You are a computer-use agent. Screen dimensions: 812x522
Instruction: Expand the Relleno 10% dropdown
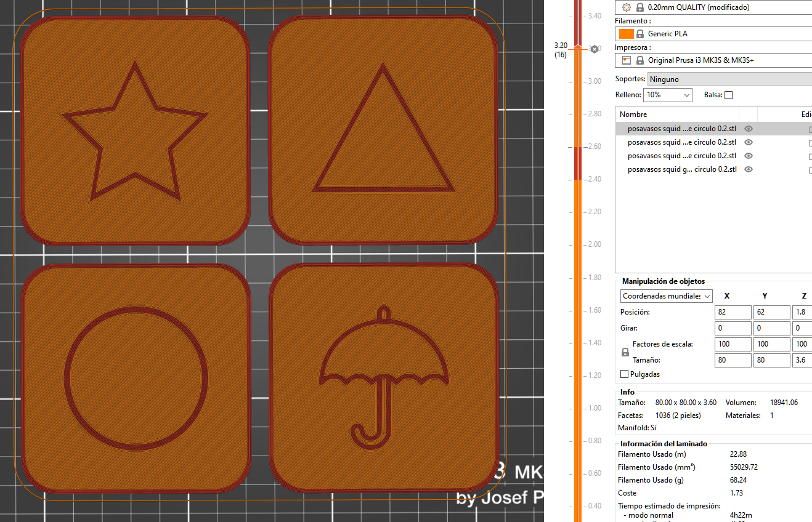(x=668, y=95)
